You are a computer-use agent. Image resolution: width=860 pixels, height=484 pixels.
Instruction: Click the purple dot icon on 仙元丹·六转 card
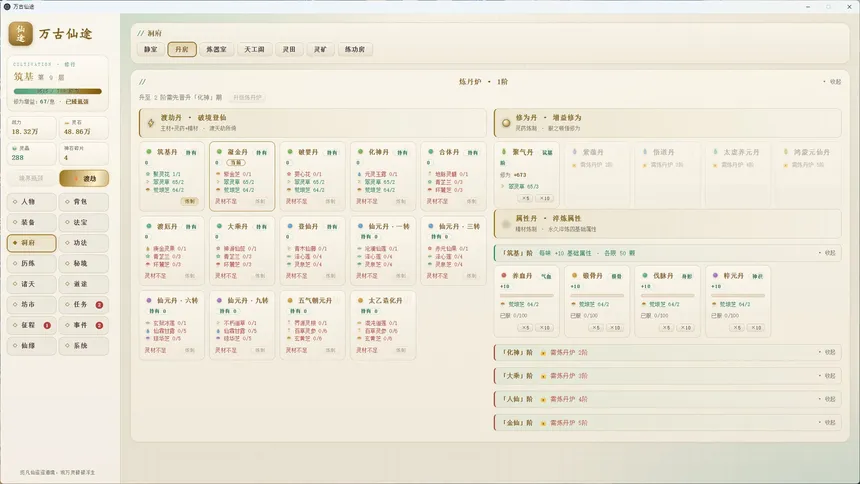pos(149,300)
